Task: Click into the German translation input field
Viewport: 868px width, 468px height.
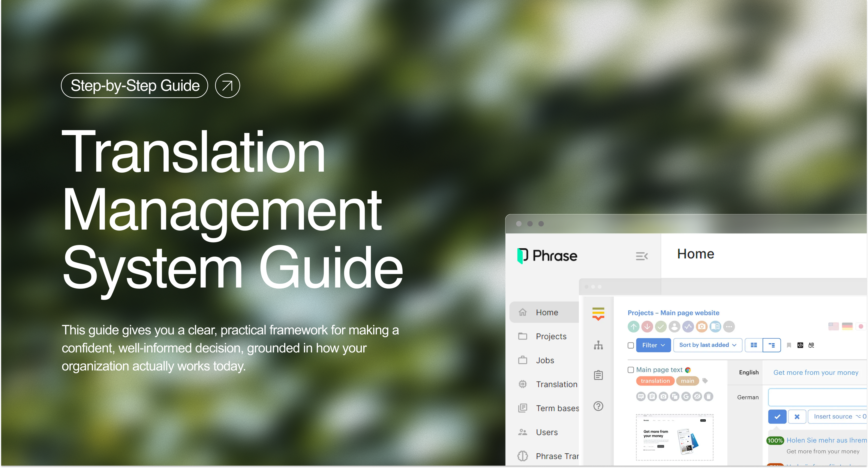Action: 818,397
